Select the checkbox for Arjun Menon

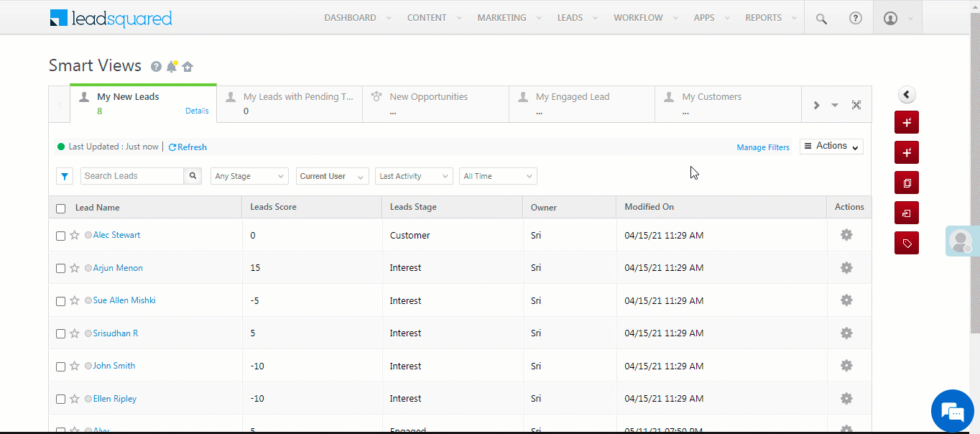(x=60, y=268)
